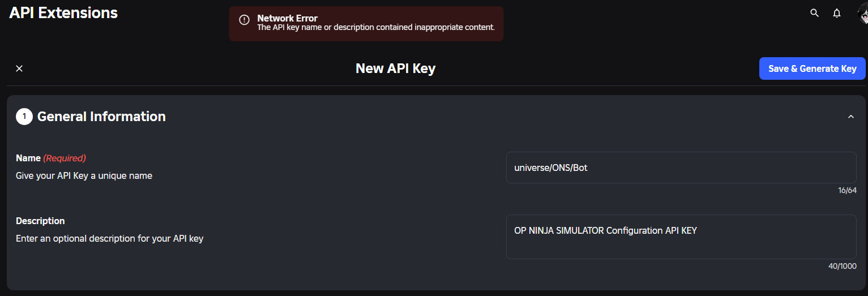Click the step 1 circle badge

tap(24, 117)
